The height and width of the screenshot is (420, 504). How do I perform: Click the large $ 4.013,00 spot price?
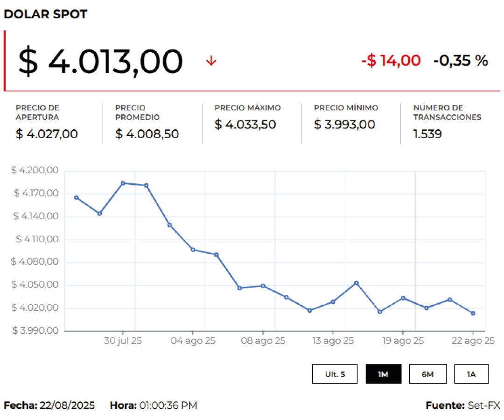tap(100, 62)
